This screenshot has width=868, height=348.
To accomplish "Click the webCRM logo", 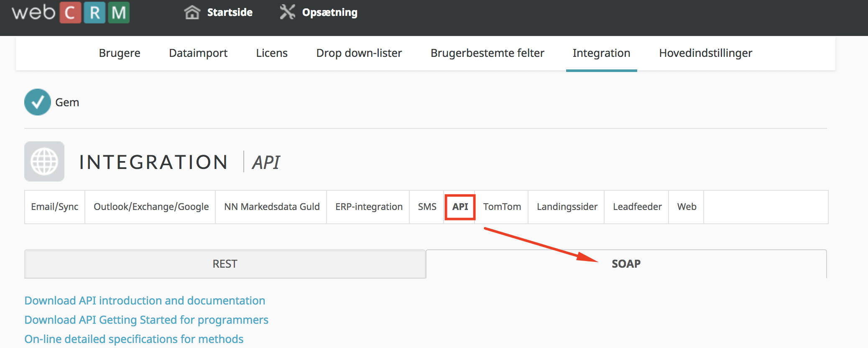I will (x=70, y=13).
